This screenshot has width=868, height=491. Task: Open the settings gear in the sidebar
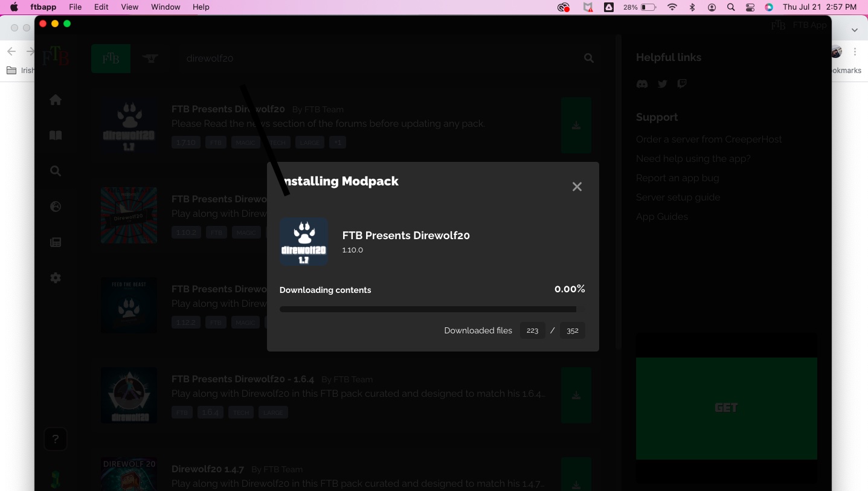[x=55, y=278]
